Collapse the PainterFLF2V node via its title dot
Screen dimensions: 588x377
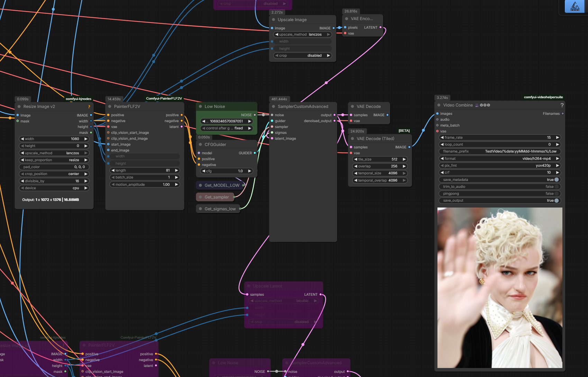110,107
